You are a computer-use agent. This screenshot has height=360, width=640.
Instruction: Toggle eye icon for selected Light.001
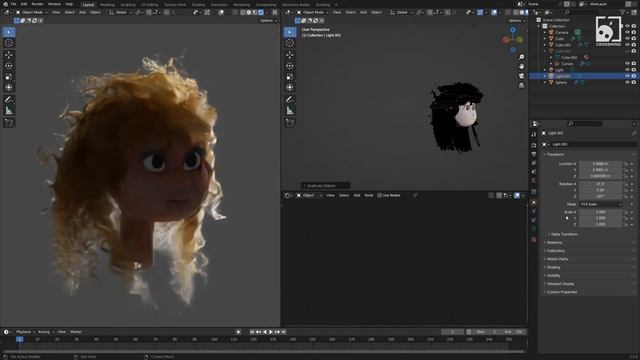point(627,76)
